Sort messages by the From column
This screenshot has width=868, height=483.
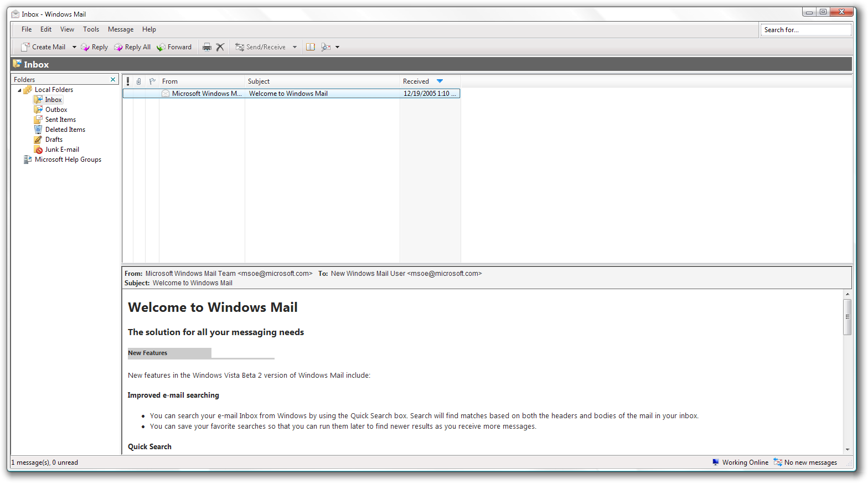click(202, 81)
